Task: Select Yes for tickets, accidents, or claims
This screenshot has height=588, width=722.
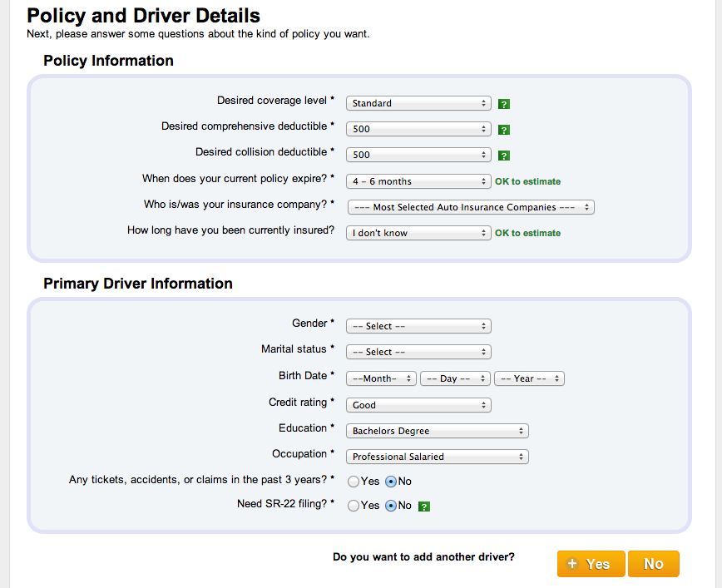Action: (x=354, y=481)
